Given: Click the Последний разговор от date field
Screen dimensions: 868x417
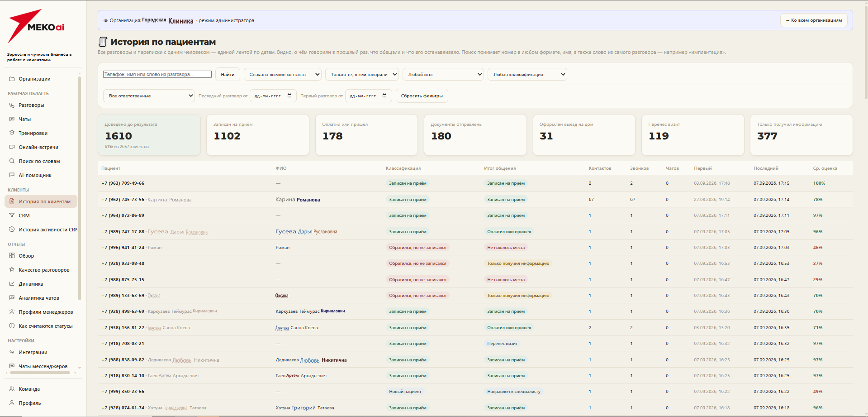Looking at the screenshot, I should tap(273, 96).
